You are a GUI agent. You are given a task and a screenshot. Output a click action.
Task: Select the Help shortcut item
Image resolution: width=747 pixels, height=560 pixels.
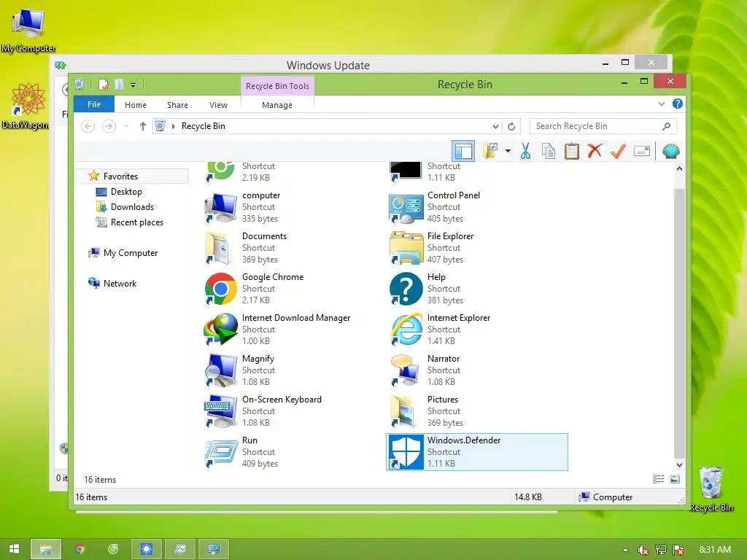476,289
